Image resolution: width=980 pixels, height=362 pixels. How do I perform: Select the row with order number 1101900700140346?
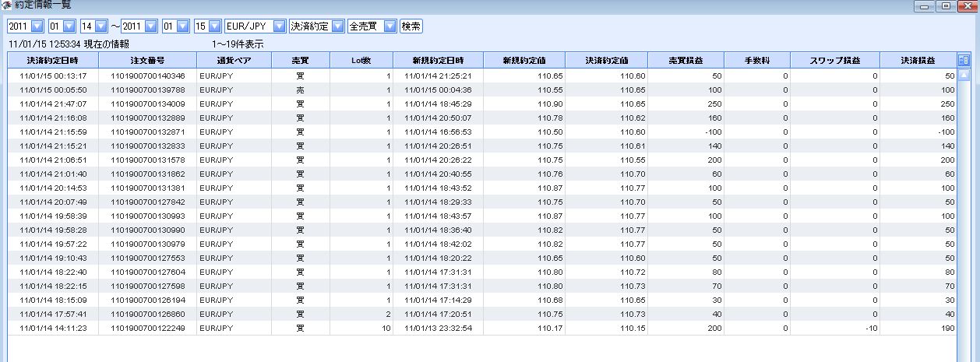coord(148,76)
